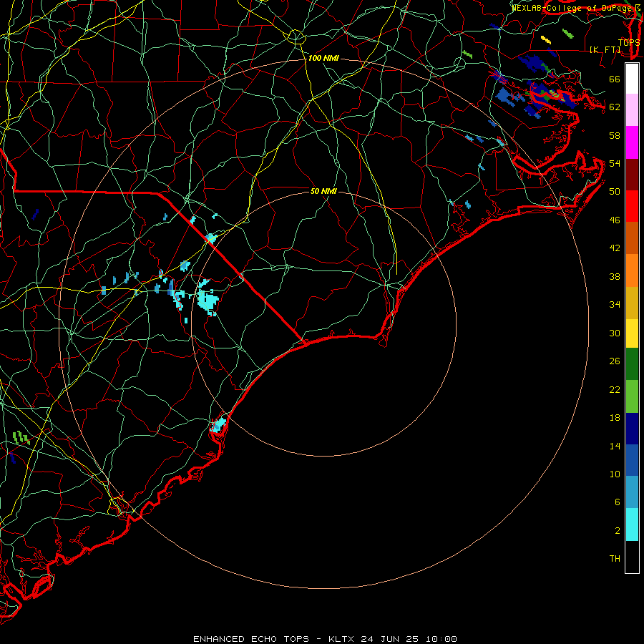Image resolution: width=644 pixels, height=644 pixels.
Task: Click the "ENHANCED ECHO TOPS" title text
Action: click(251, 639)
